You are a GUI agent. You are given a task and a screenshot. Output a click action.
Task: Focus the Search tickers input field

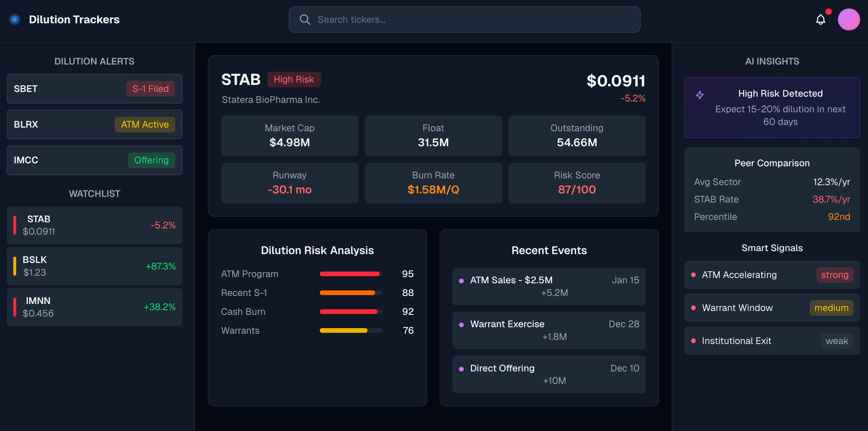472,19
